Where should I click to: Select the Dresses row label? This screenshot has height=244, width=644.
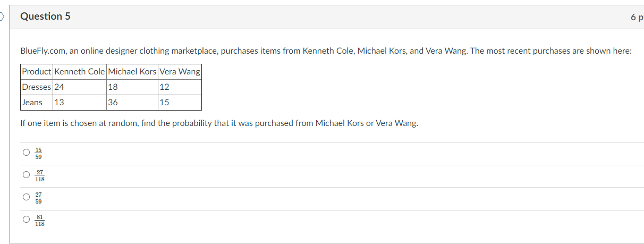(x=37, y=87)
